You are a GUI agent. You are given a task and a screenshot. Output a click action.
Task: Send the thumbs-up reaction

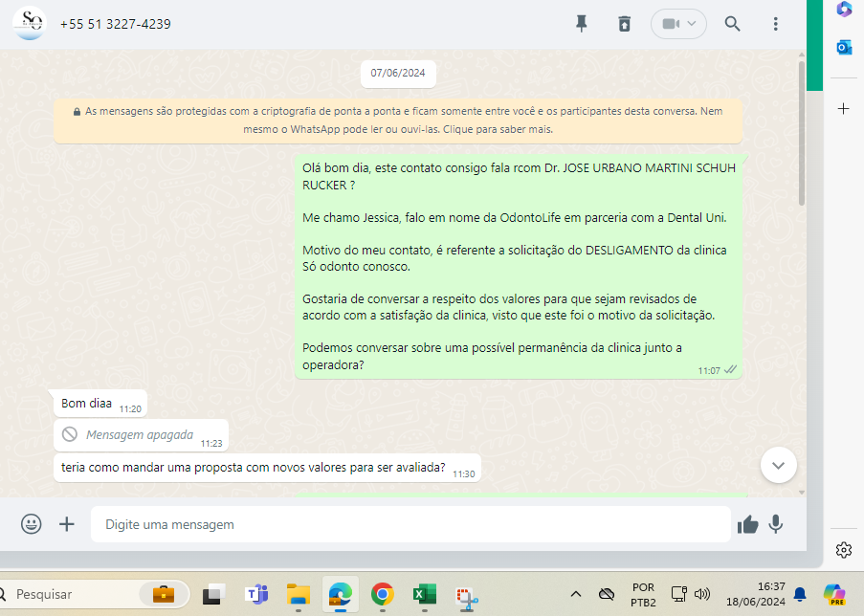(747, 524)
